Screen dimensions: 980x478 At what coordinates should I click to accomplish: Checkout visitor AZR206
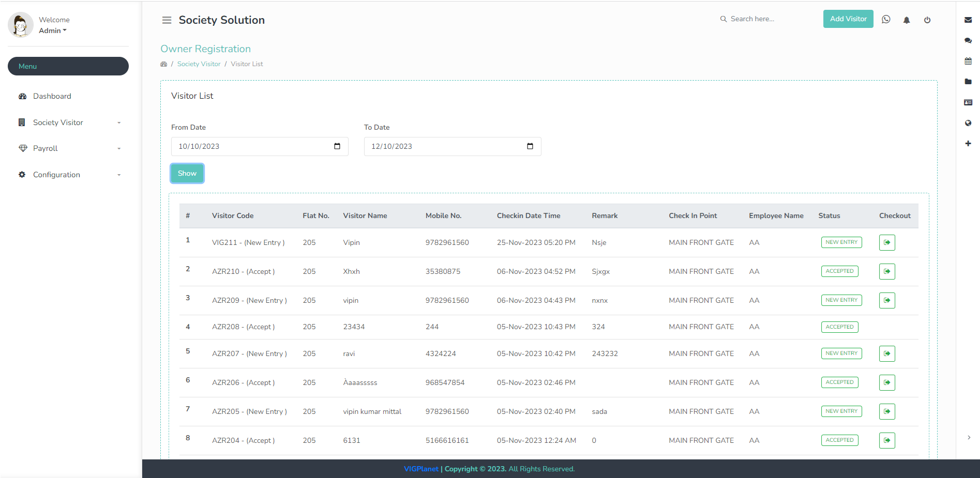pyautogui.click(x=887, y=382)
